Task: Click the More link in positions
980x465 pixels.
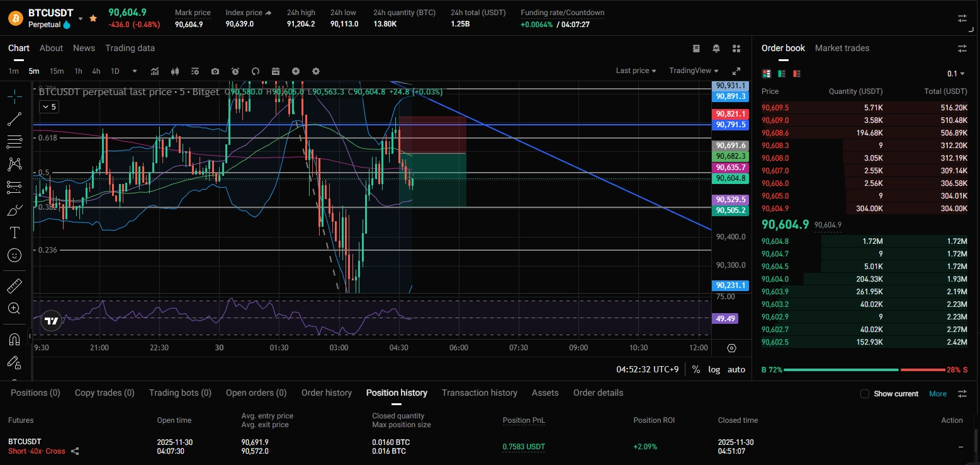Action: click(x=937, y=394)
